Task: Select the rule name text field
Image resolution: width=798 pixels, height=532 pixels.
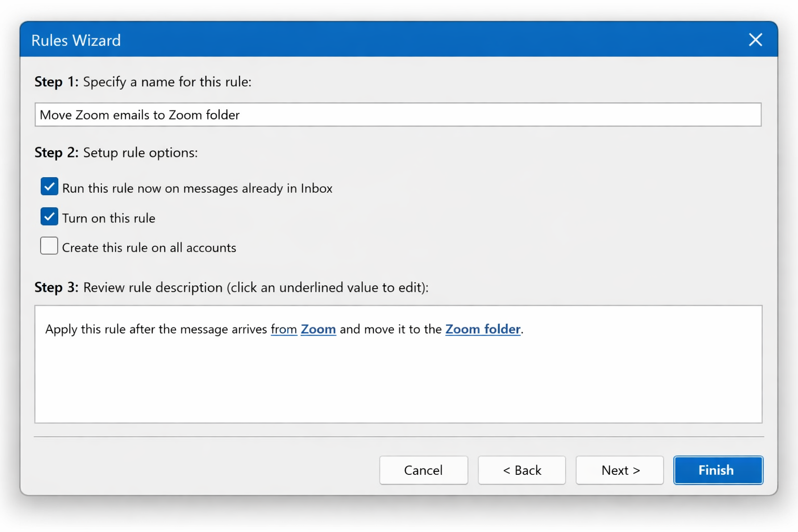Action: point(397,114)
